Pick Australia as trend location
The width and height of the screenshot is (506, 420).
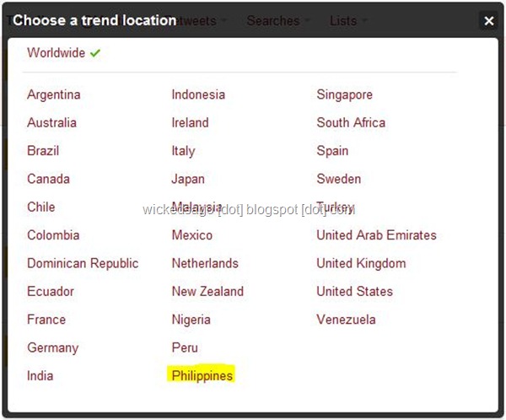coord(51,122)
